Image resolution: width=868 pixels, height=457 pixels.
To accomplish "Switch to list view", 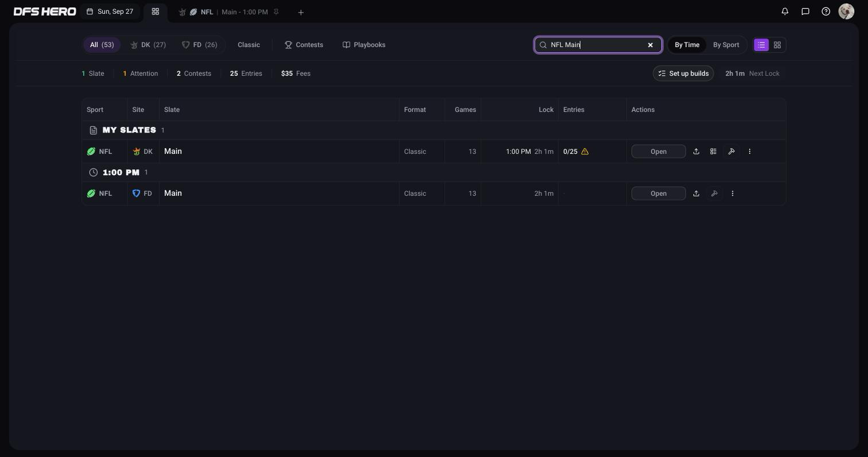I will pyautogui.click(x=761, y=45).
